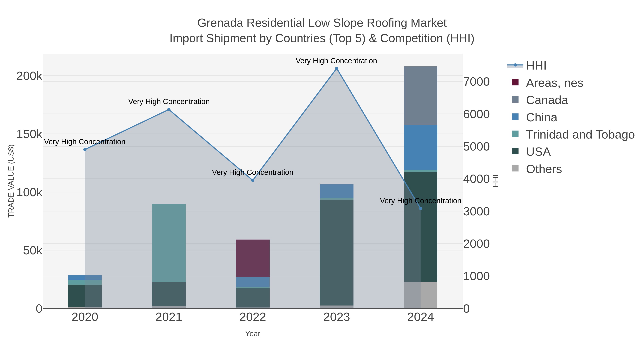Select the 2022 HHI data point
The height and width of the screenshot is (362, 644).
point(253,180)
